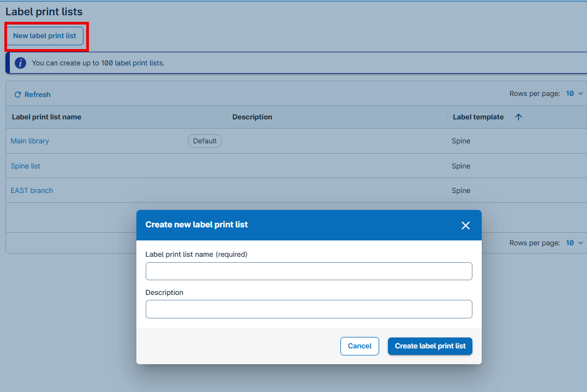This screenshot has height=392, width=587.
Task: Select the Label template column header
Action: (x=478, y=117)
